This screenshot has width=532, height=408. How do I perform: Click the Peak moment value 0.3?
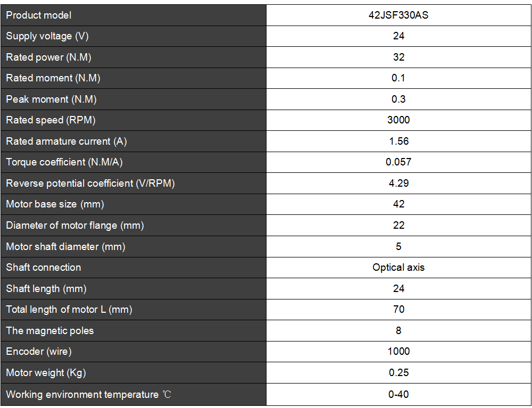(398, 99)
